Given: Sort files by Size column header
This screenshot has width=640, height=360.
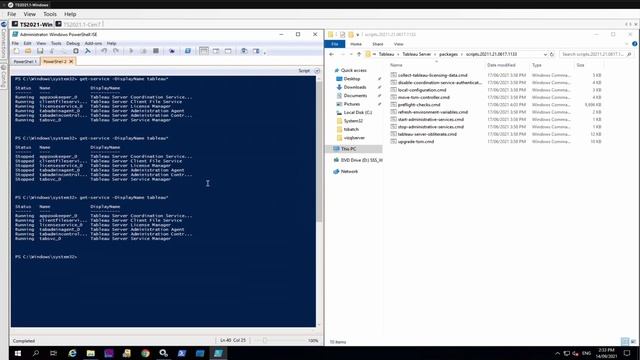Looking at the screenshot, I should click(580, 65).
